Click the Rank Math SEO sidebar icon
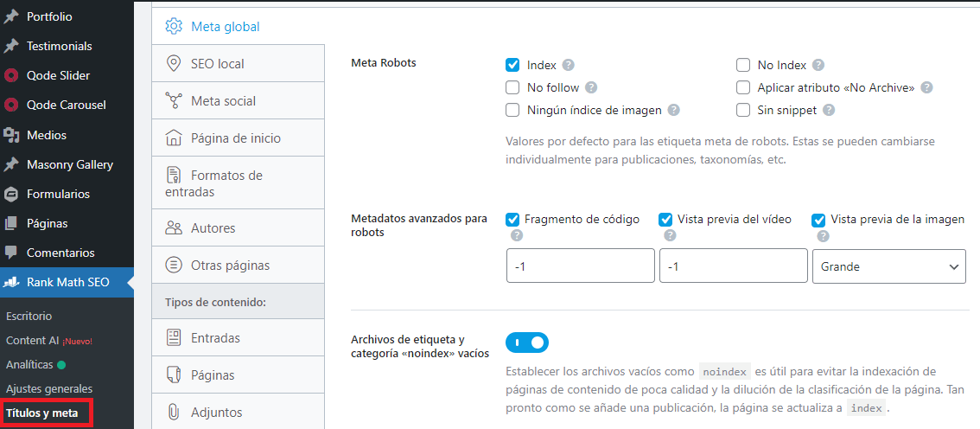Image resolution: width=980 pixels, height=429 pixels. click(x=11, y=282)
